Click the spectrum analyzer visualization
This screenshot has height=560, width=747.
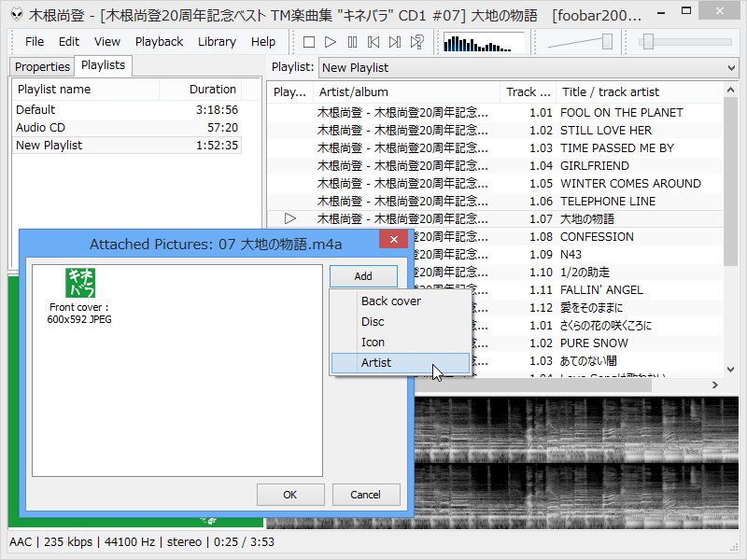[x=484, y=41]
